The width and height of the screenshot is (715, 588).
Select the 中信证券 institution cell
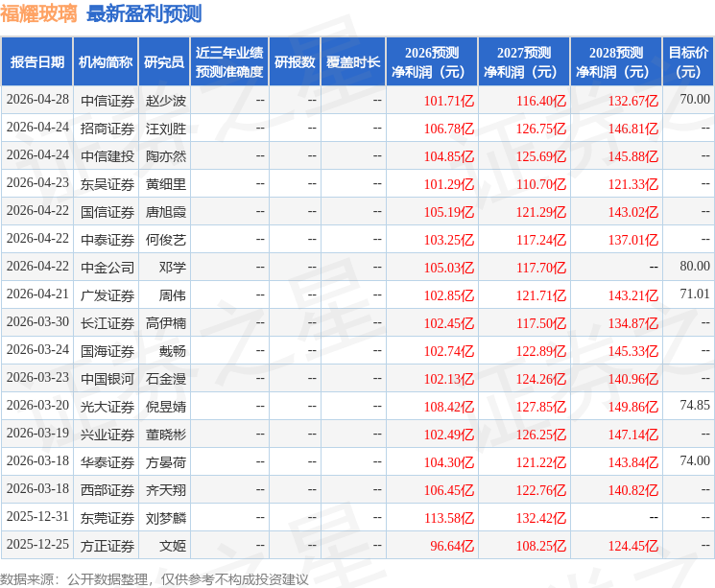click(107, 101)
